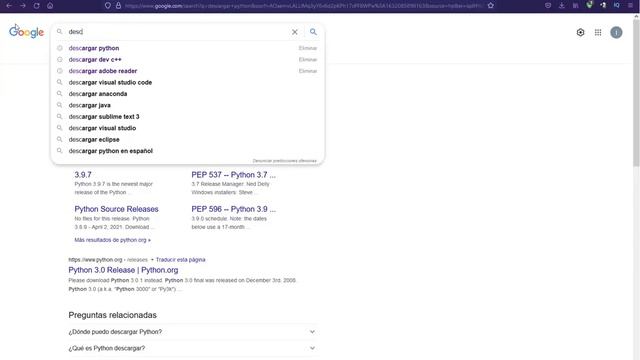Open the green shield extension icon
The width and height of the screenshot is (640, 360).
589,5
